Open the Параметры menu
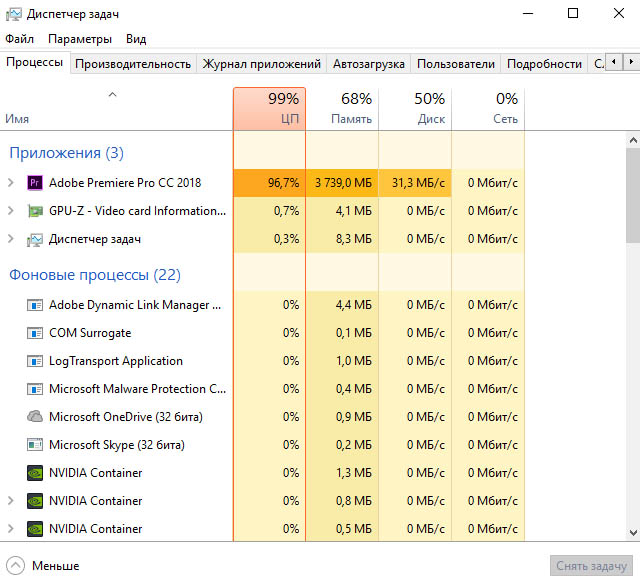This screenshot has width=640, height=588. [x=80, y=39]
